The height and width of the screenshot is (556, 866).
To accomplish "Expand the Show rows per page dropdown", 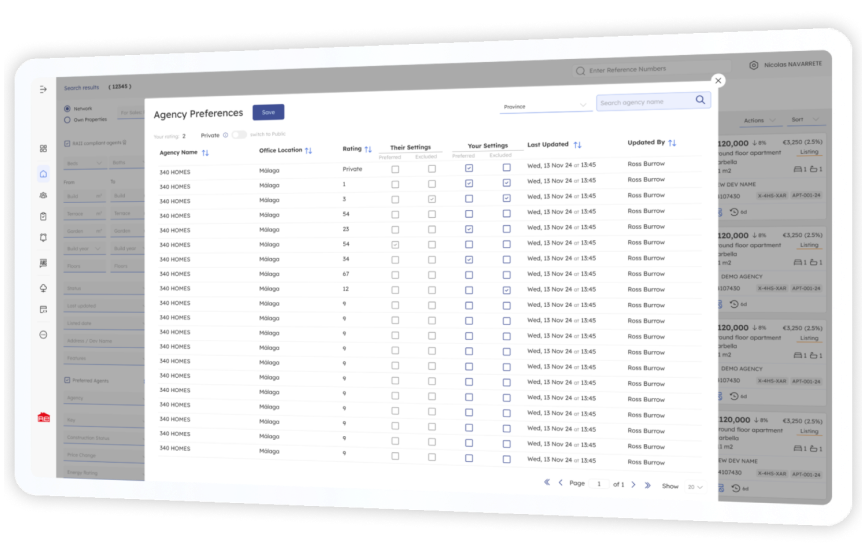I will tap(695, 487).
